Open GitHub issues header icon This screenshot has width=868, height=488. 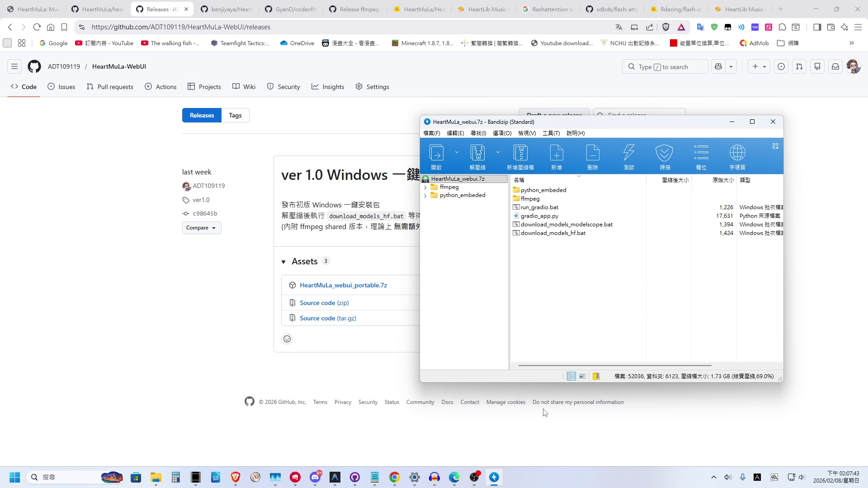[781, 66]
